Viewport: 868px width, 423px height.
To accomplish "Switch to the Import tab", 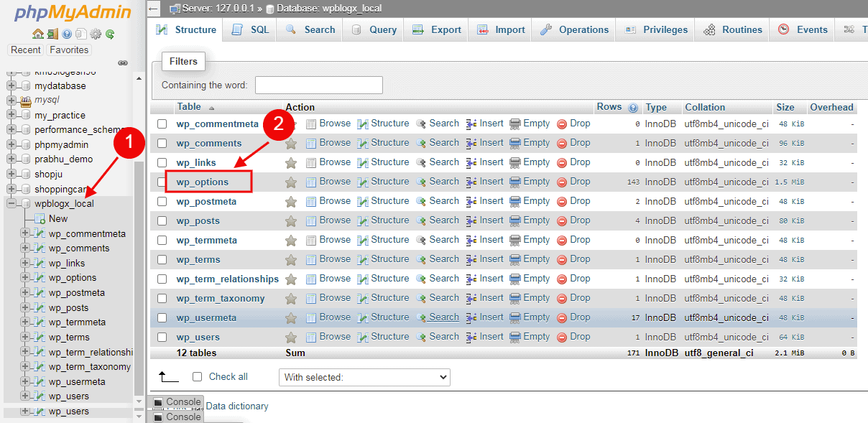I will [501, 29].
